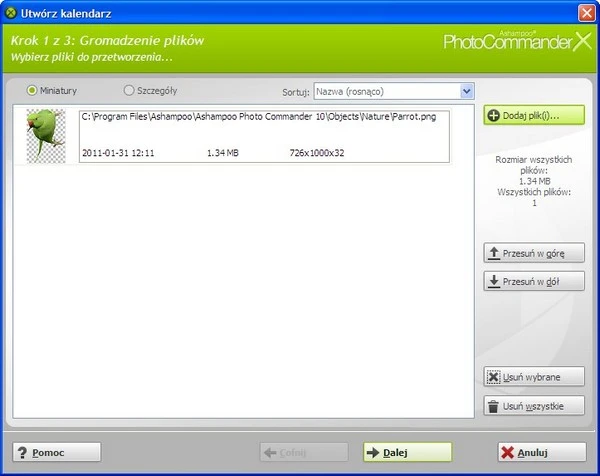
Task: Click the up arrow icon on Przesuń w górę
Action: point(493,254)
